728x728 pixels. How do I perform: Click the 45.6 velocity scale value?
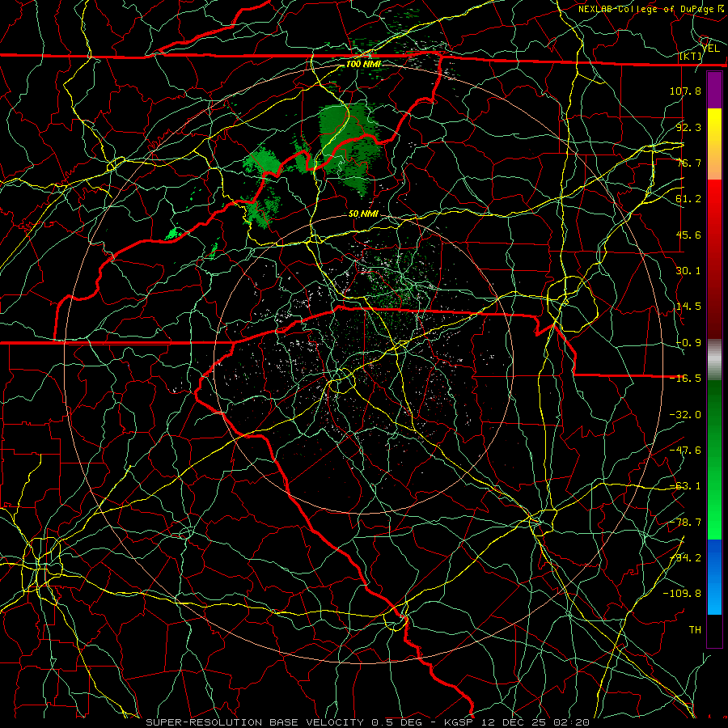pos(688,235)
